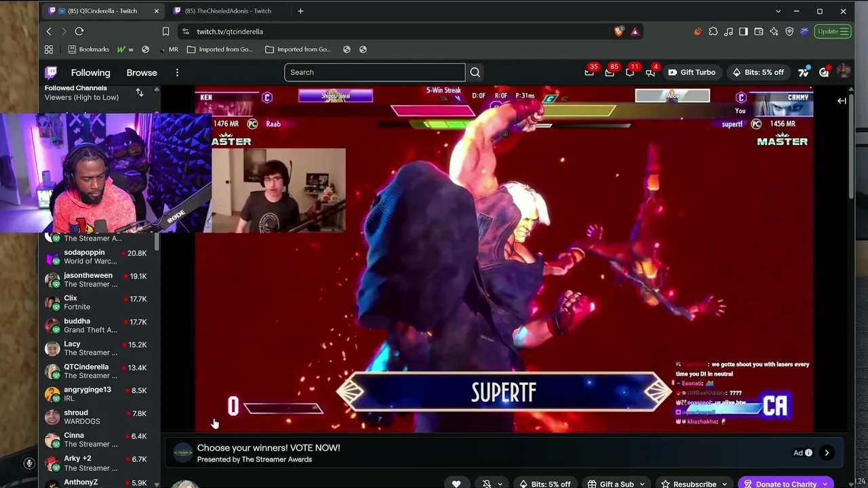This screenshot has width=868, height=488.
Task: Open Bookmarks folder in bookmarks bar
Action: [x=88, y=49]
